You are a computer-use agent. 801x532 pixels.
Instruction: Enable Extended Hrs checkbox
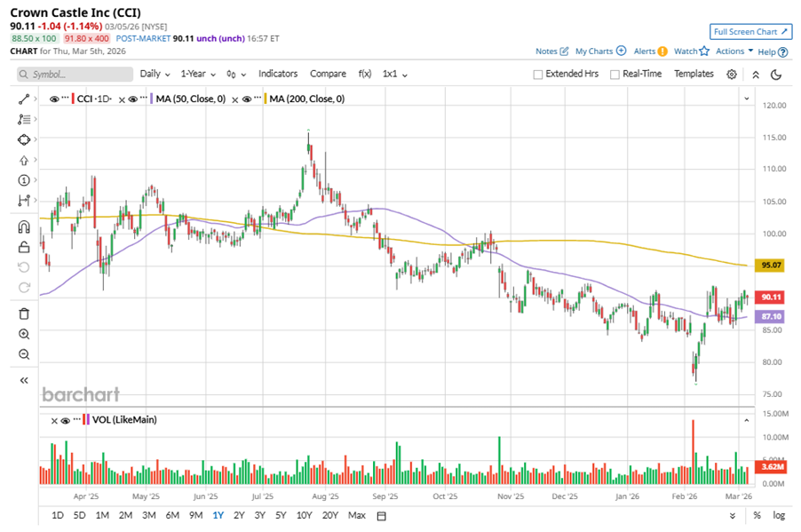click(537, 75)
